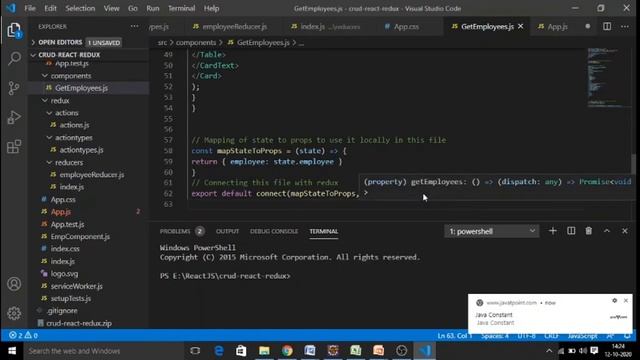Create a new terminal with plus icon
The width and height of the screenshot is (640, 360).
(x=553, y=231)
